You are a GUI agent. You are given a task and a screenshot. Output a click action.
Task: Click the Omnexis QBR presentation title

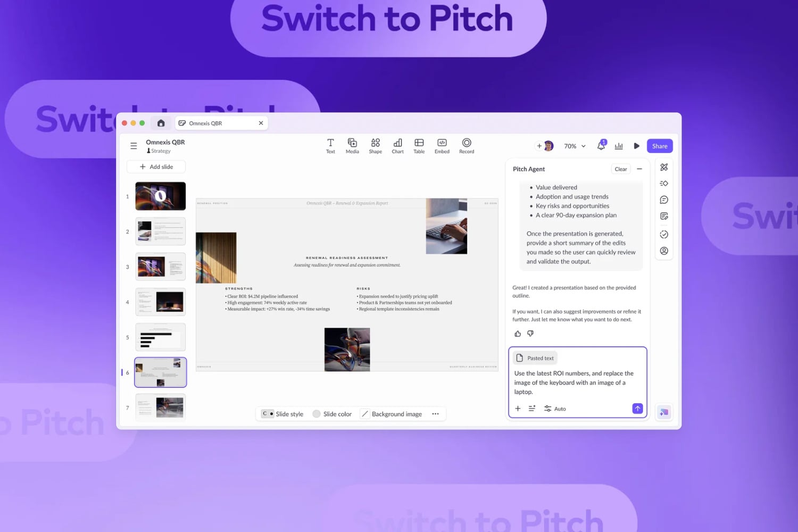(x=165, y=142)
